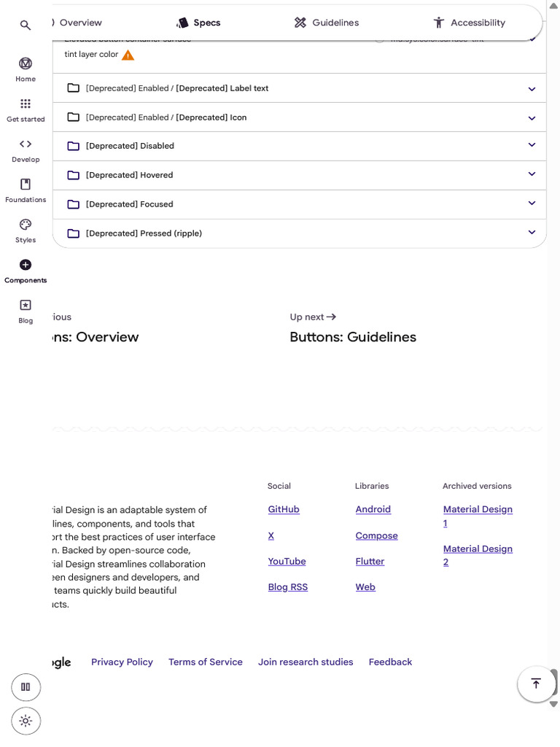Image resolution: width=560 pixels, height=747 pixels.
Task: Open Styles palette icon
Action: [x=26, y=225]
